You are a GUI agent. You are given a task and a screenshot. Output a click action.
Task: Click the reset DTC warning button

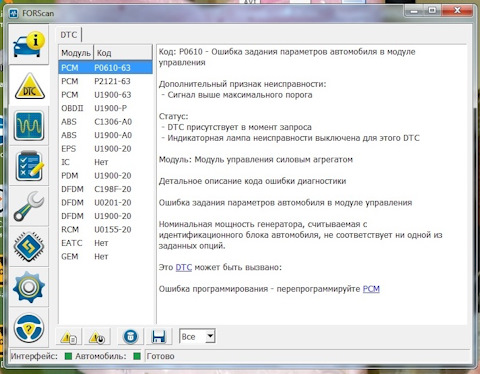click(x=97, y=337)
